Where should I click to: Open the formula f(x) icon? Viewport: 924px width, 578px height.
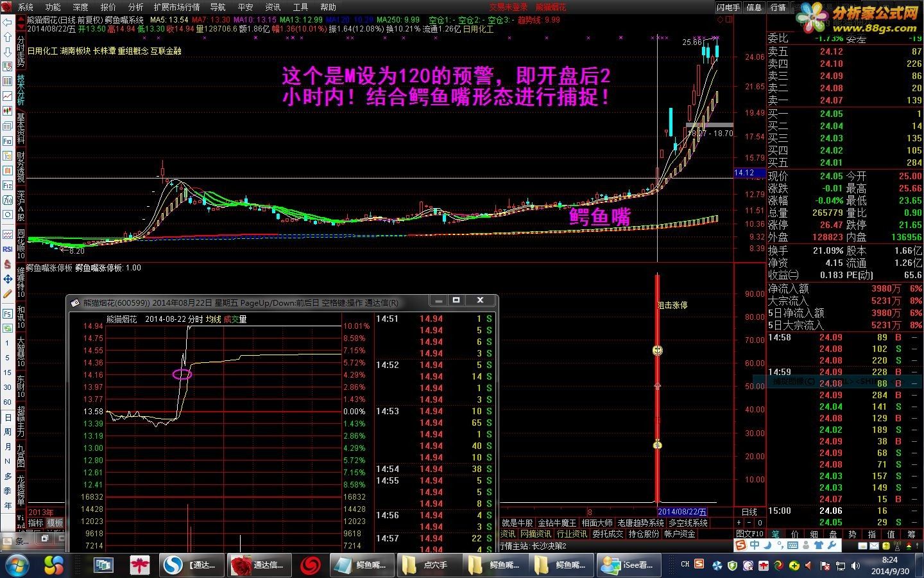7,200
